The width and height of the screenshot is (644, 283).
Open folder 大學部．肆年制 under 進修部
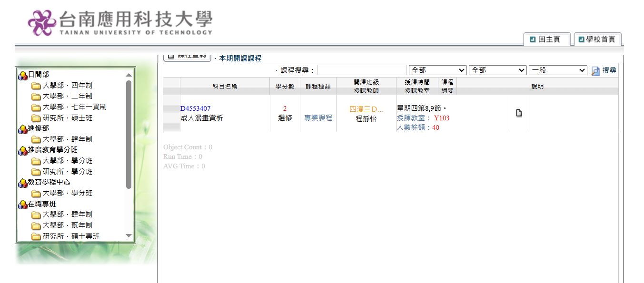click(x=68, y=139)
